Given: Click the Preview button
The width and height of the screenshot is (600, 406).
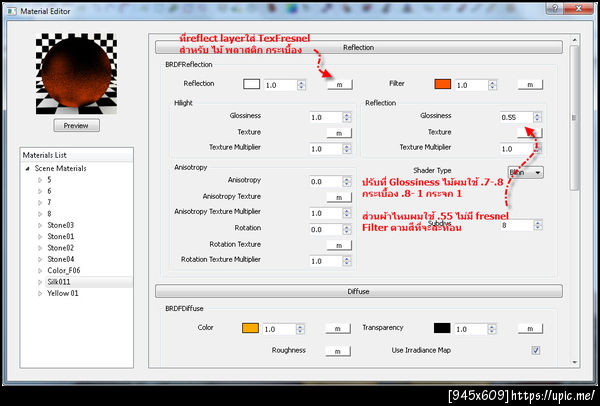Looking at the screenshot, I should pyautogui.click(x=77, y=126).
